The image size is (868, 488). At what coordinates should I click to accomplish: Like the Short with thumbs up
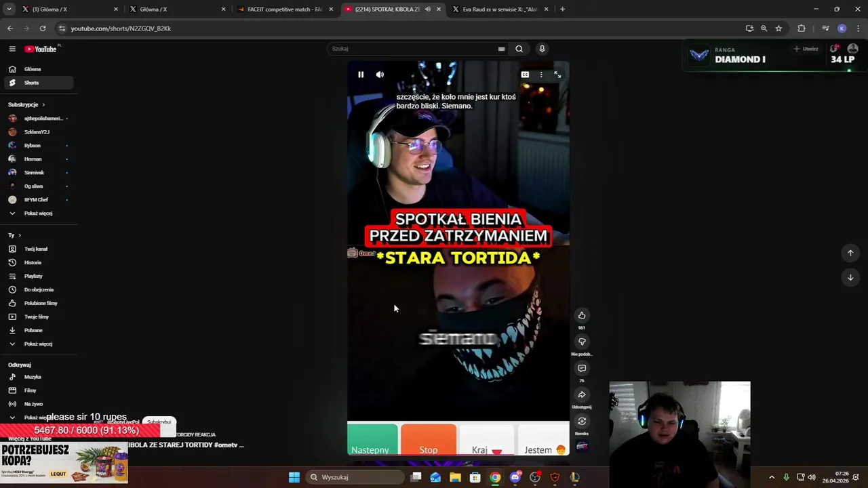(x=582, y=315)
